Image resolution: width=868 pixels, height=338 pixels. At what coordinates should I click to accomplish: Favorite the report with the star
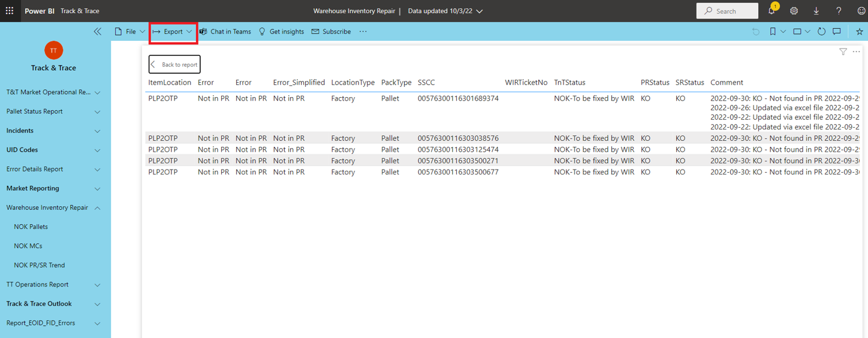859,32
